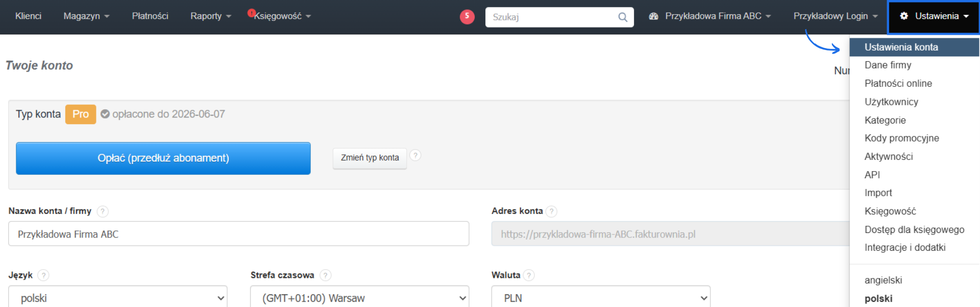The image size is (980, 307).
Task: Expand the Magazyn menu
Action: coord(86,16)
